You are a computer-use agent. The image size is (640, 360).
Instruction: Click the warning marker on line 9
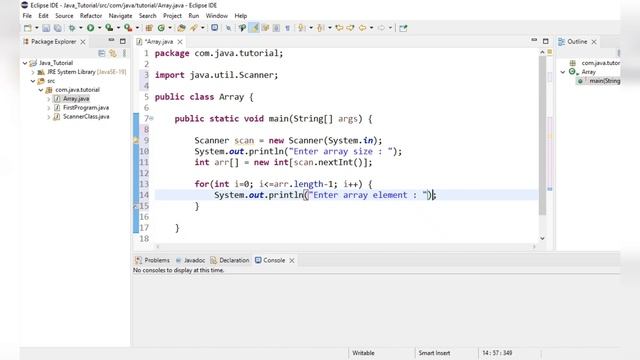[136, 140]
